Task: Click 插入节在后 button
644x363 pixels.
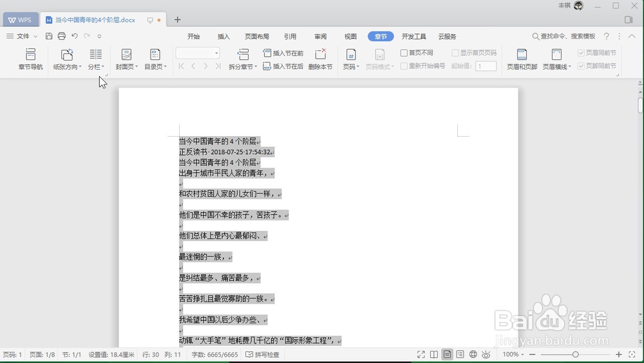Action: point(283,66)
